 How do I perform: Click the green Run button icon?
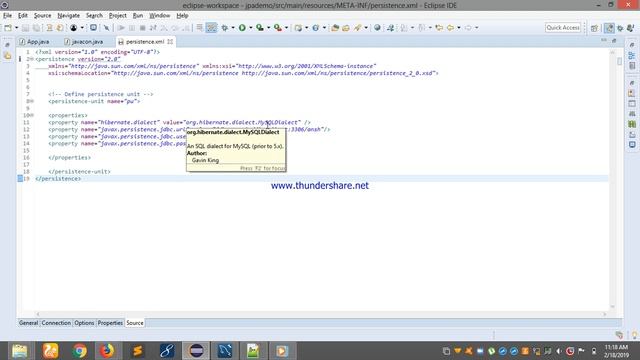click(242, 28)
